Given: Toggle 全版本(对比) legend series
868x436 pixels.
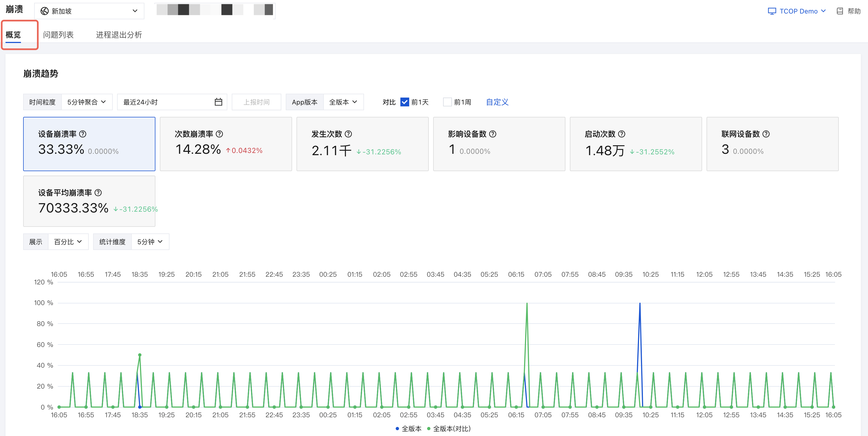Looking at the screenshot, I should [449, 429].
